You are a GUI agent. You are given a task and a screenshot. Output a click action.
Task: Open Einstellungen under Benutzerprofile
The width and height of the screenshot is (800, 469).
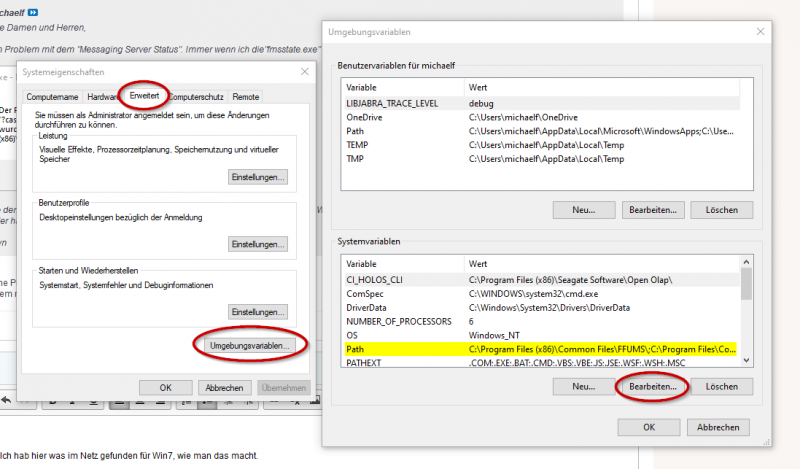(x=258, y=244)
